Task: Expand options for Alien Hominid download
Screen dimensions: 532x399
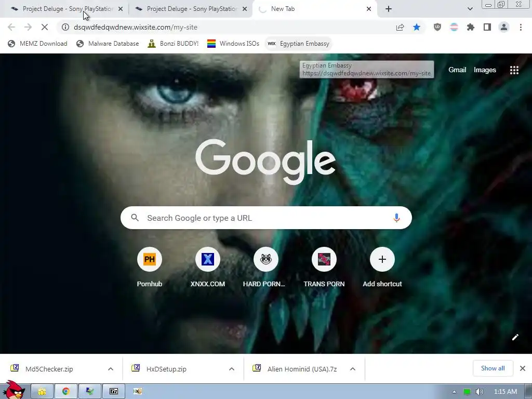Action: (353, 369)
